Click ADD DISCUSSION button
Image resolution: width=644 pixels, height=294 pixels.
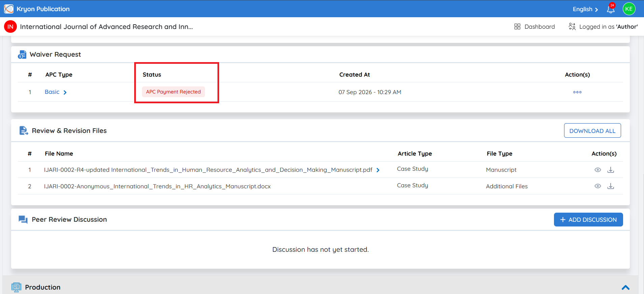tap(588, 220)
